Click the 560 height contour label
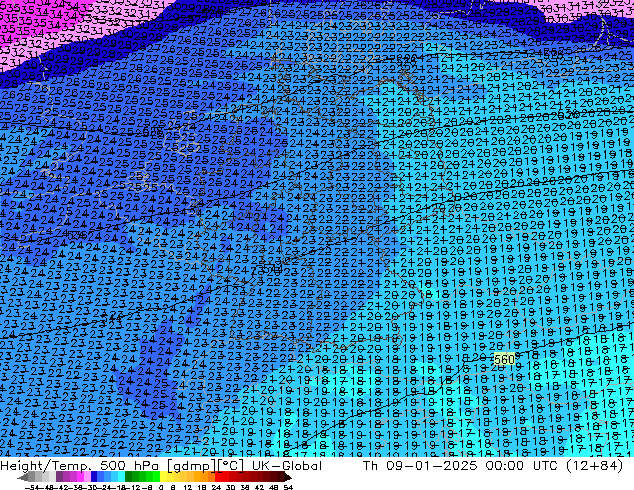This screenshot has height=490, width=634. 504,359
